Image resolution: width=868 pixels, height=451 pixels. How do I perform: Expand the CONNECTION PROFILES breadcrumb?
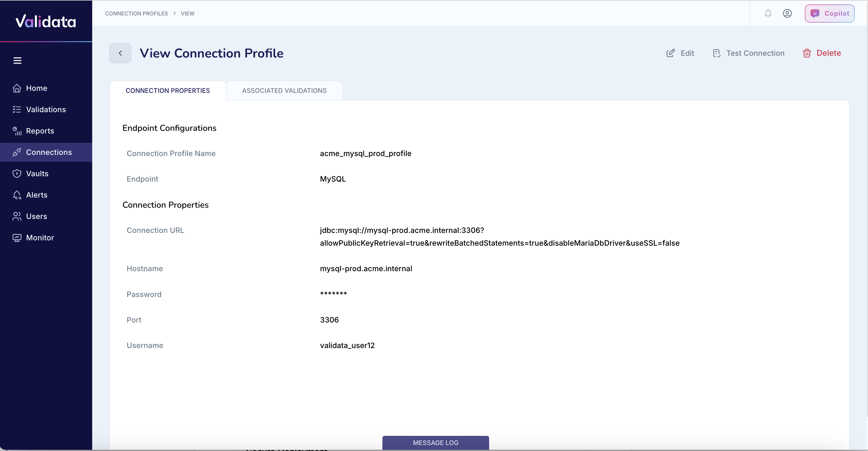tap(136, 13)
